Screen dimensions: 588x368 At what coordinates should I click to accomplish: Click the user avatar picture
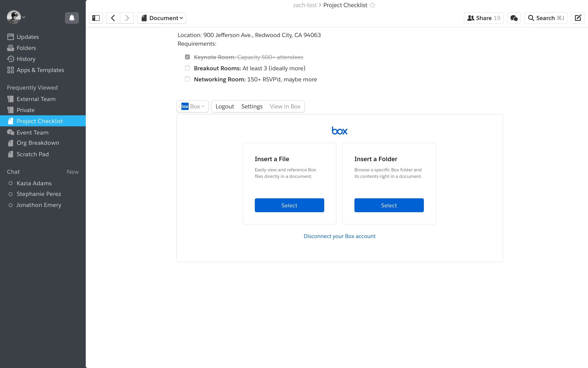(x=14, y=17)
